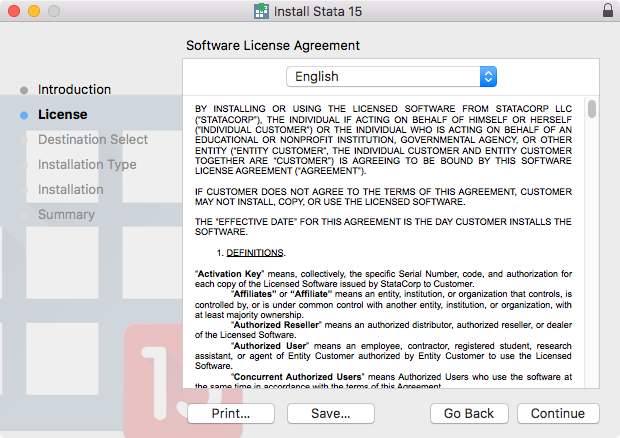The image size is (620, 438).
Task: Click the language dropdown stepper arrows
Action: click(x=488, y=77)
